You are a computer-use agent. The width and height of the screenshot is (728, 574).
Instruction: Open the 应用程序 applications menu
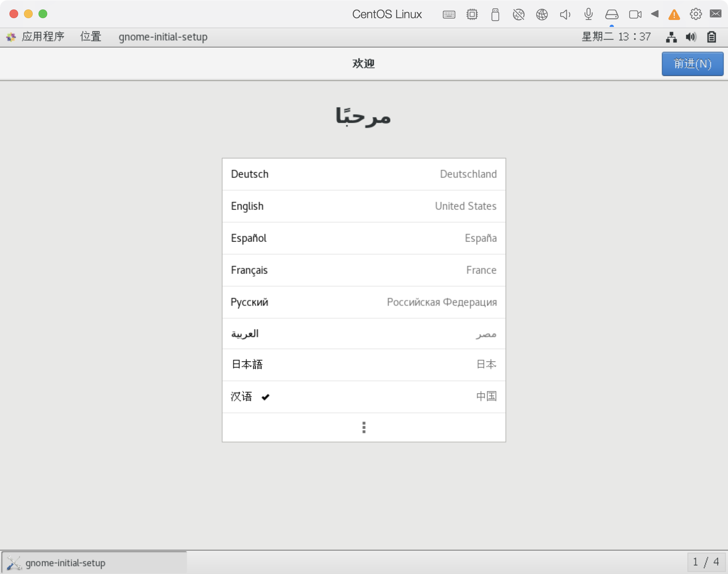(43, 37)
